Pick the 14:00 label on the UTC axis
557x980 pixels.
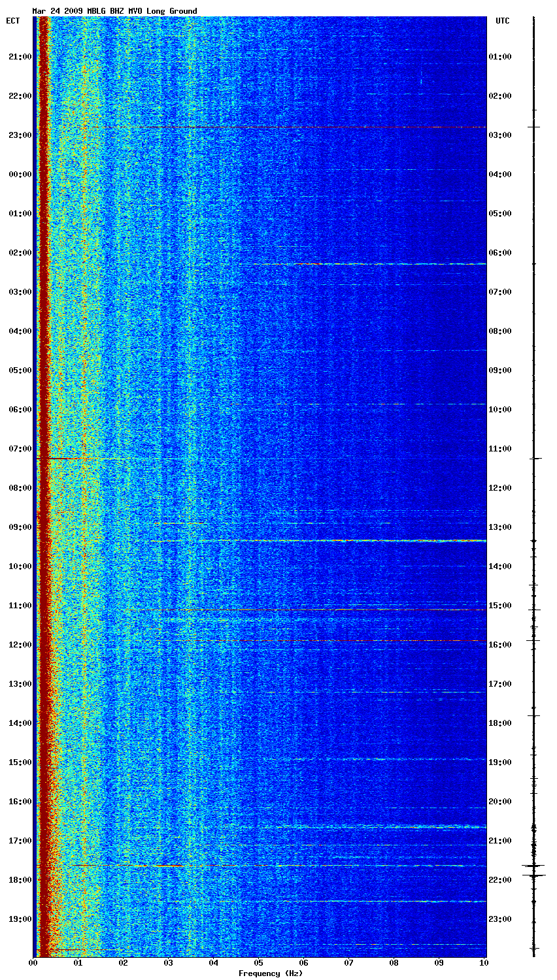500,566
